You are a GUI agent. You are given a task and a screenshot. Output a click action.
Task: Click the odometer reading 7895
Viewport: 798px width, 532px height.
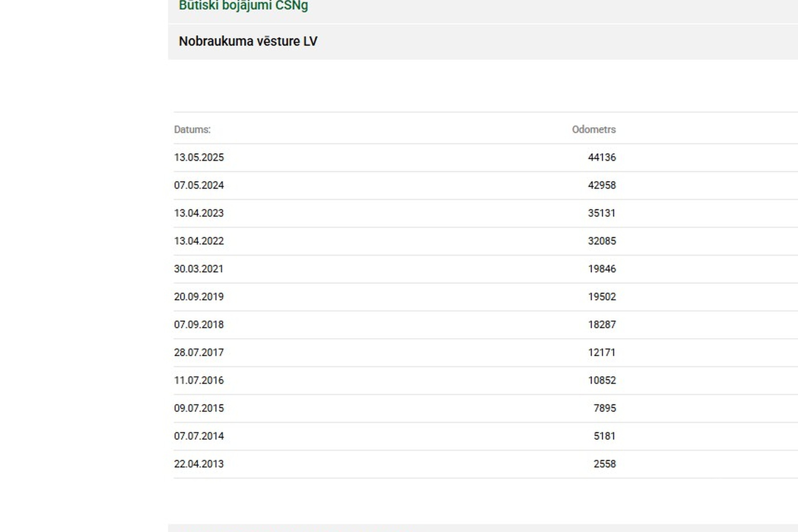604,408
